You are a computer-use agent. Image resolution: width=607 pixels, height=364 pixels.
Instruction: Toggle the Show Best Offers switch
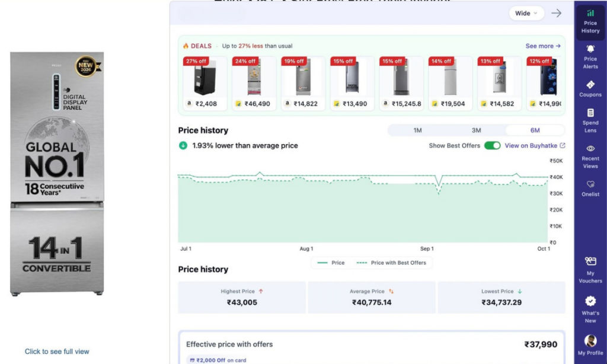(x=492, y=146)
